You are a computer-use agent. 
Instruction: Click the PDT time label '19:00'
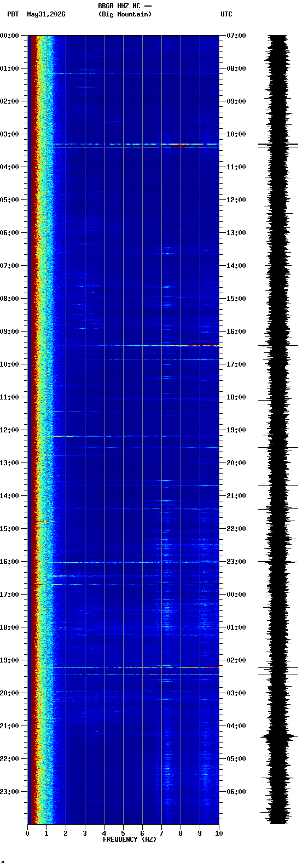click(9, 660)
